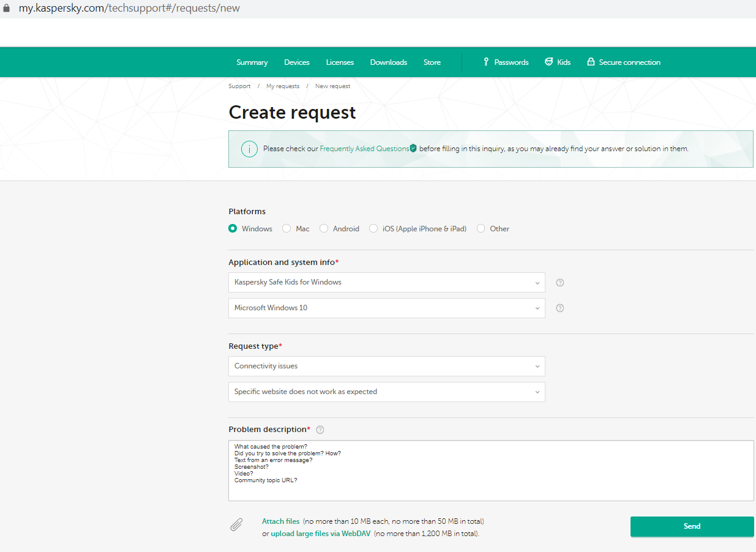
Task: Select the iOS (Apple iPhone & iPad) radio button
Action: pyautogui.click(x=373, y=228)
